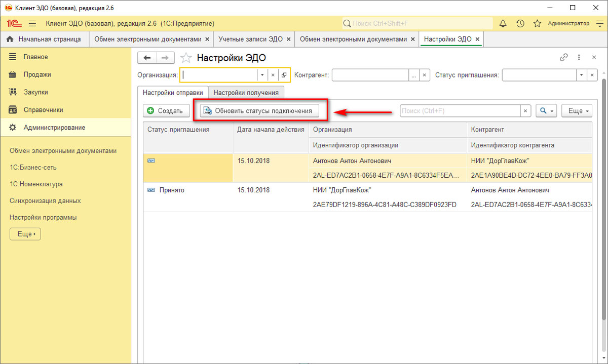The width and height of the screenshot is (608, 364).
Task: Go forward with right arrow button
Action: 165,58
